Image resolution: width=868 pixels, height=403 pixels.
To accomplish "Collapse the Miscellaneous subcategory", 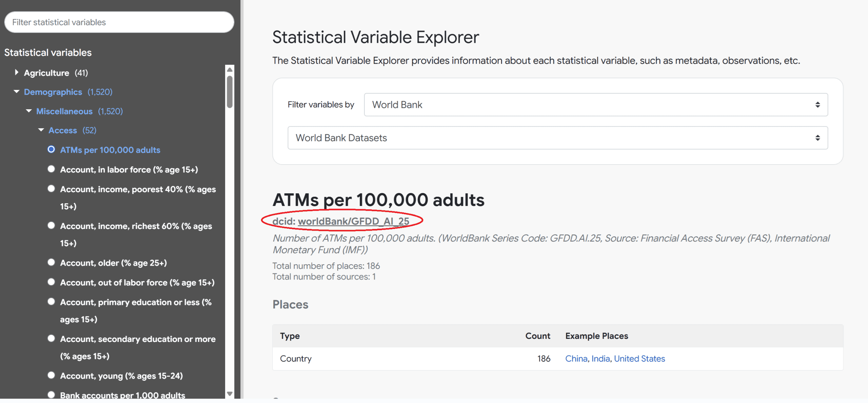I will (x=29, y=111).
